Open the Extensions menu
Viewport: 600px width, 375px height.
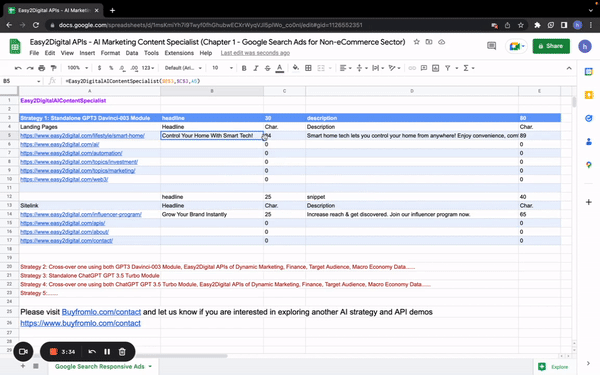[x=179, y=53]
